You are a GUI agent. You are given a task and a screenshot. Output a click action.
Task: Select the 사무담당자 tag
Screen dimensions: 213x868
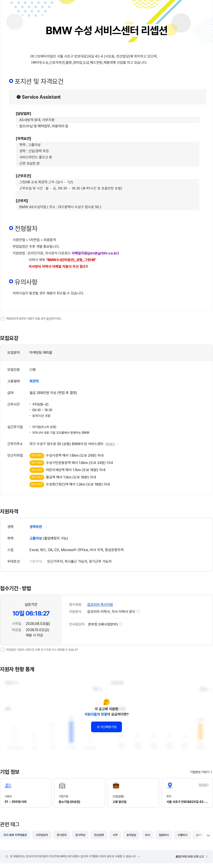(42, 835)
